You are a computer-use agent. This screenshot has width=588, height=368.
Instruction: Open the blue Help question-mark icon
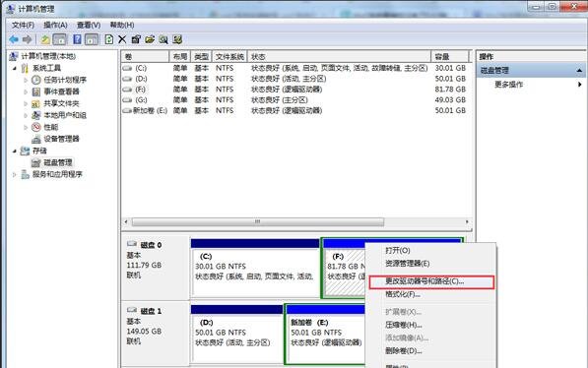(77, 39)
